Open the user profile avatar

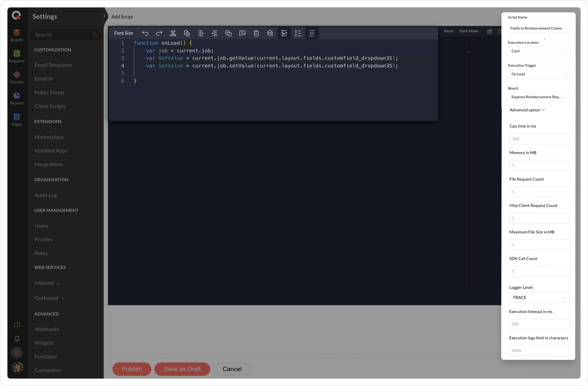point(18,367)
